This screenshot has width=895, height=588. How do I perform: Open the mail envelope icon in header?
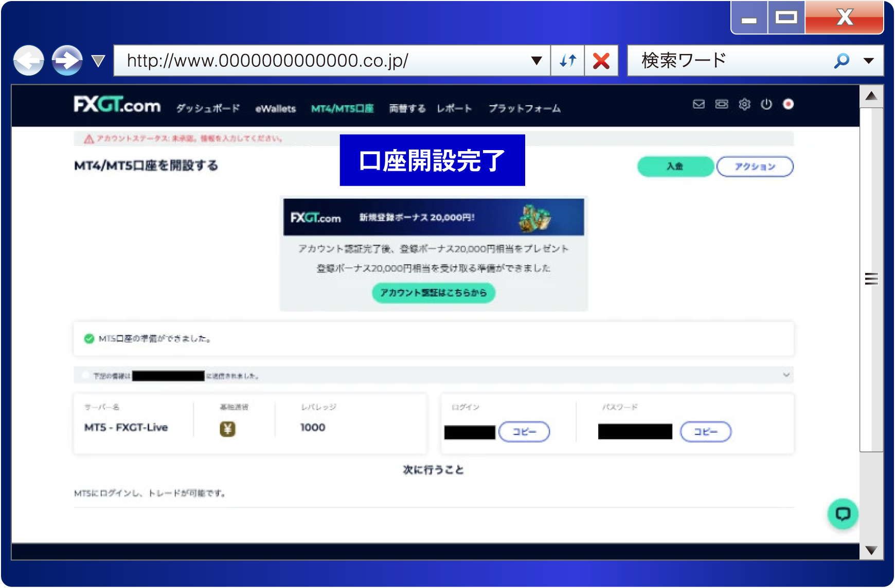pos(699,104)
